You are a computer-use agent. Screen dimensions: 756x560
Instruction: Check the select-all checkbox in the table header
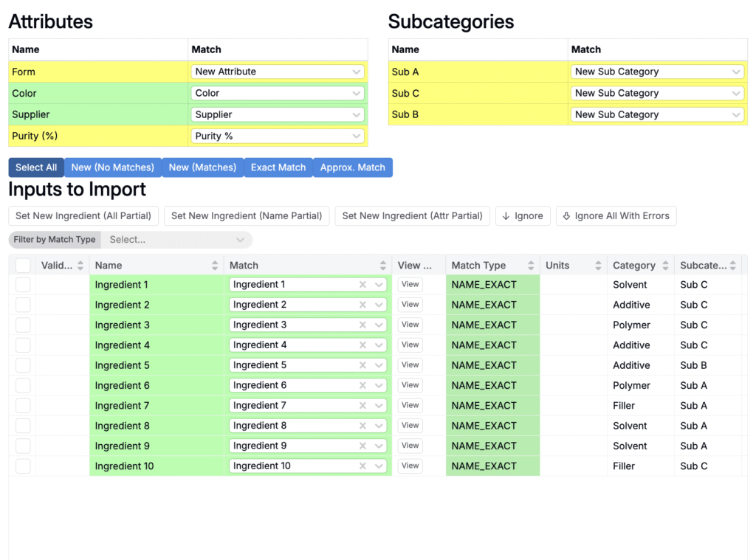pos(21,265)
